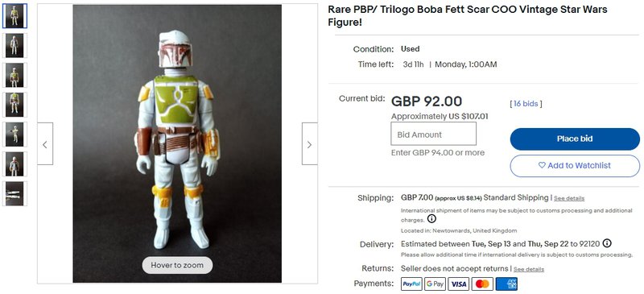
Task: Select the second figure thumbnail
Action: [x=14, y=46]
